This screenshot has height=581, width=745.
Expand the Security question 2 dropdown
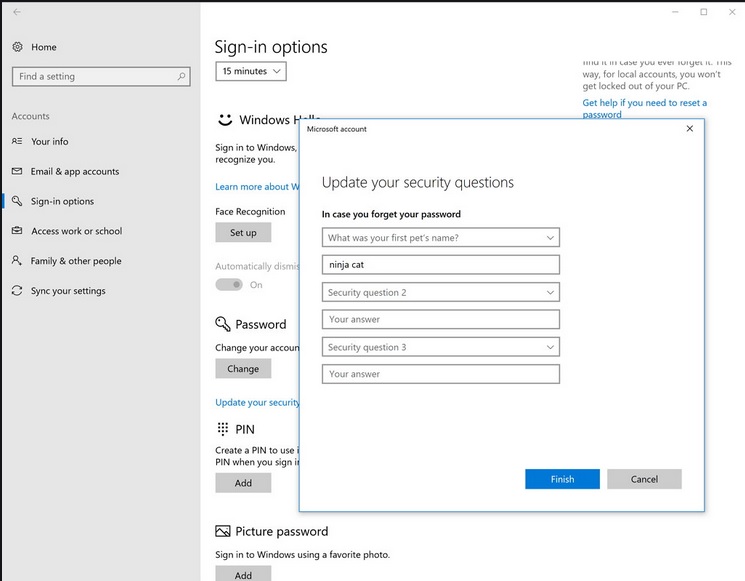click(440, 292)
